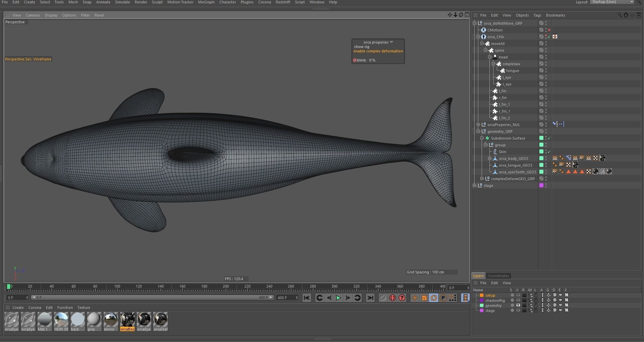644x342 pixels.
Task: Click the Subdivision Surface object icon
Action: click(487, 138)
